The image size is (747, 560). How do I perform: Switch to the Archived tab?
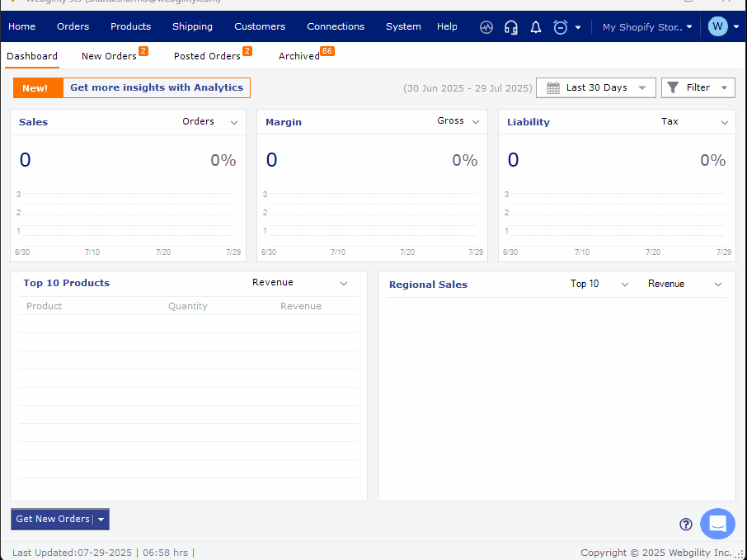coord(298,56)
